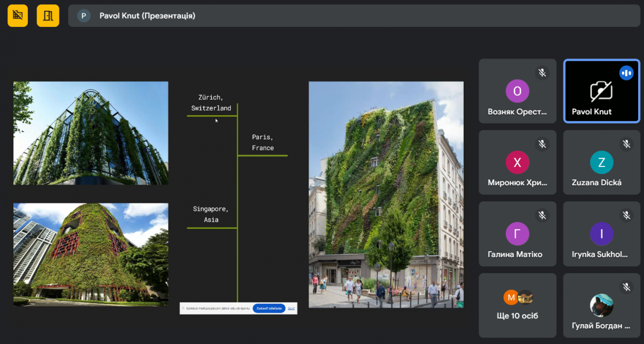Click the yellow door icon button
The image size is (644, 344).
pyautogui.click(x=48, y=16)
